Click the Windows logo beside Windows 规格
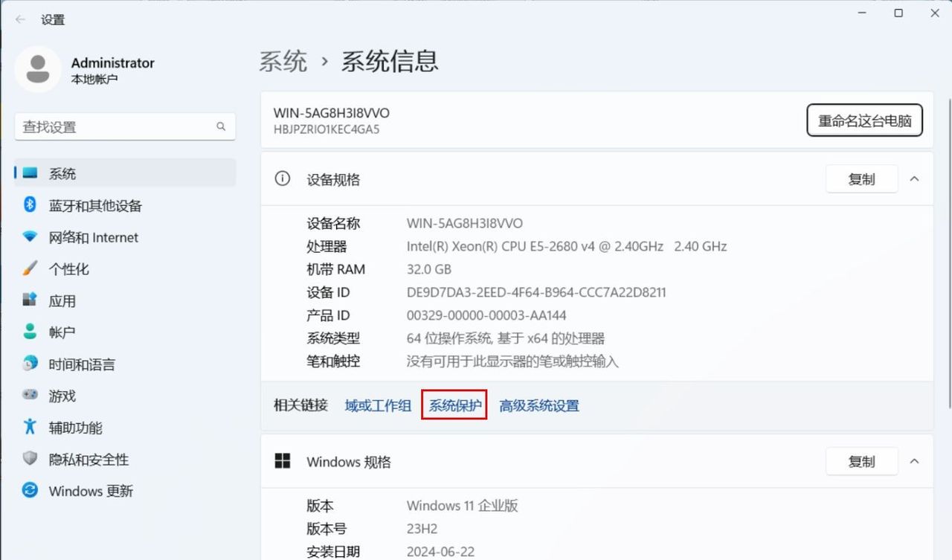 (x=283, y=462)
